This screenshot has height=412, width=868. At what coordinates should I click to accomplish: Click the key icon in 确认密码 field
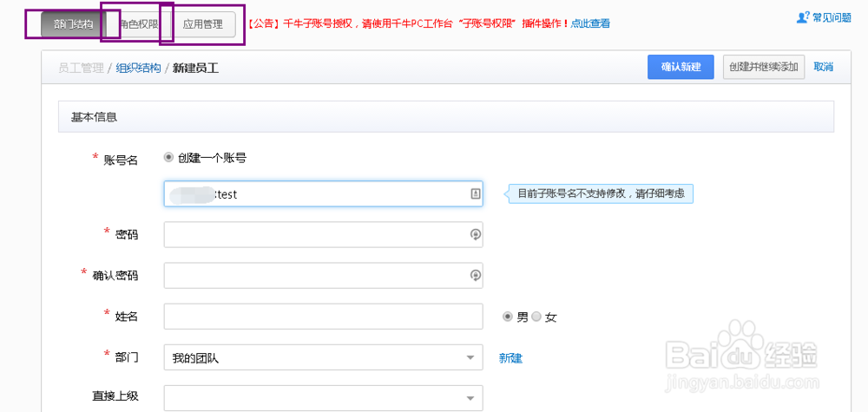(x=475, y=275)
